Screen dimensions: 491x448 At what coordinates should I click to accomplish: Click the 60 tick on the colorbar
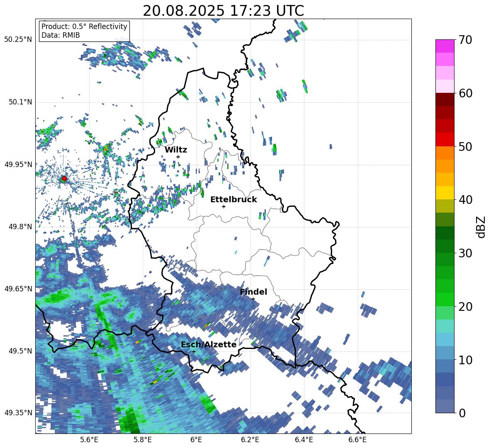(x=465, y=93)
